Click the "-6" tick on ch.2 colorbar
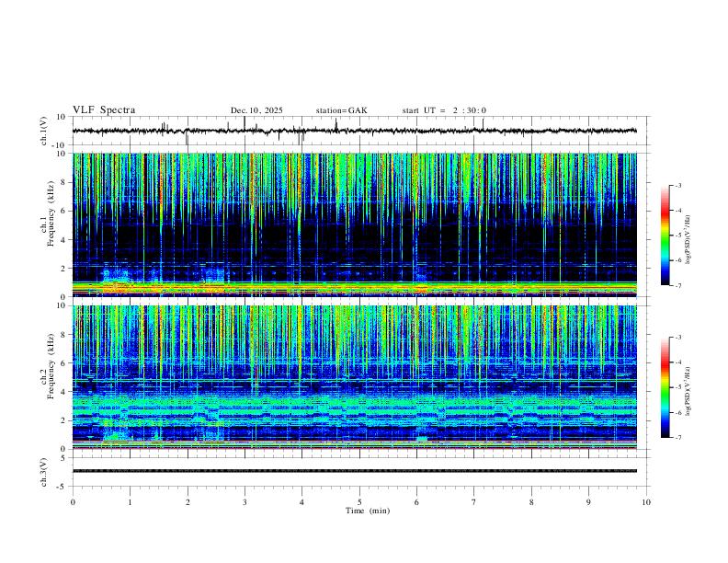This screenshot has width=728, height=563. [x=677, y=412]
